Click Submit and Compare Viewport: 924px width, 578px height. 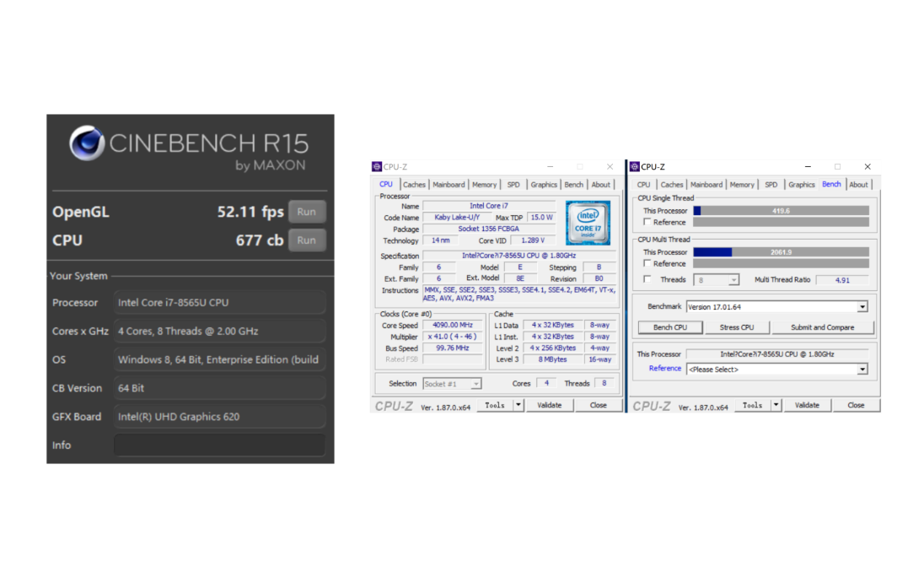point(823,327)
